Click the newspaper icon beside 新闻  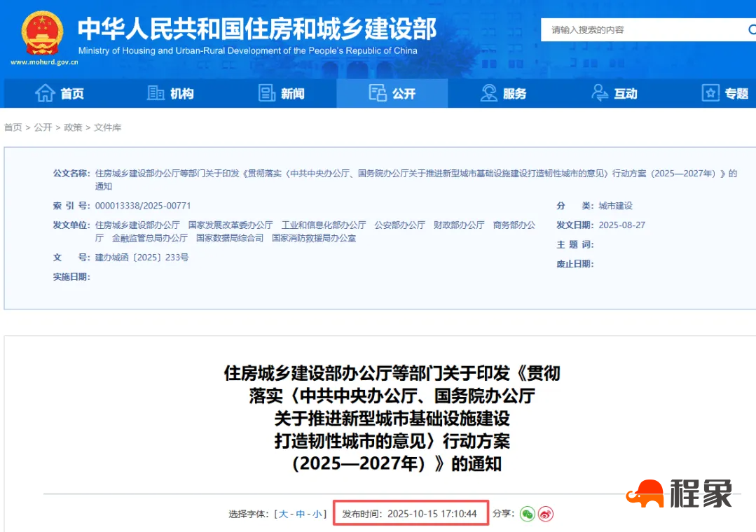pos(266,92)
